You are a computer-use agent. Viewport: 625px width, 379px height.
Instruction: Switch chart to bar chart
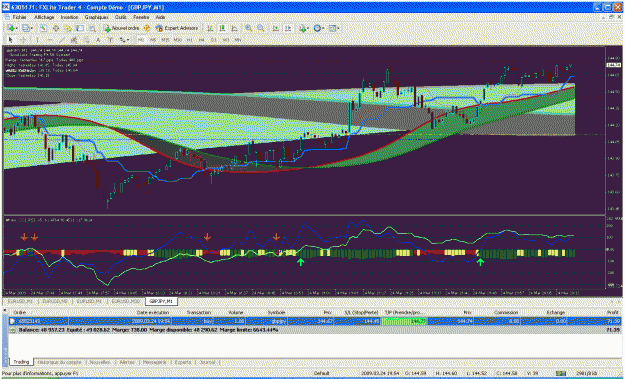210,28
